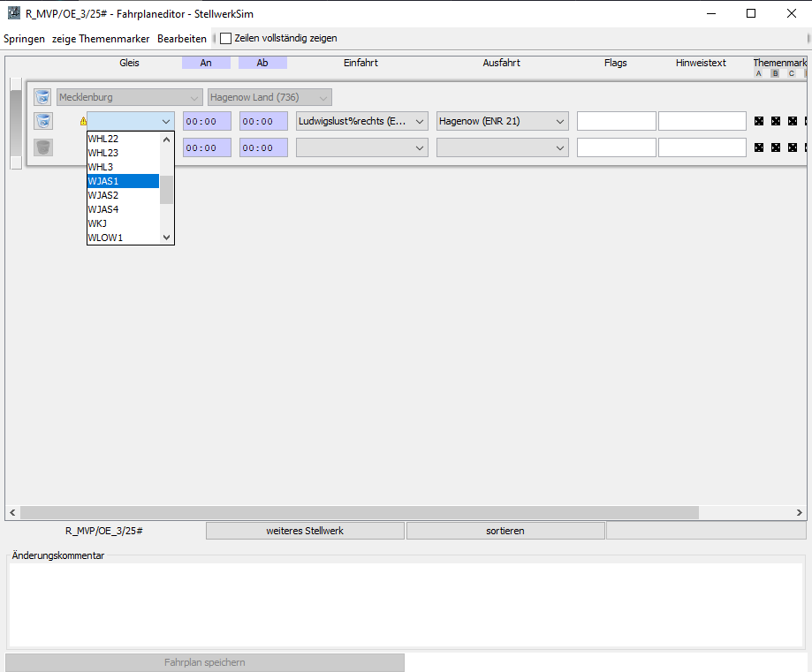Click the delete icon on the first track row

click(x=42, y=121)
